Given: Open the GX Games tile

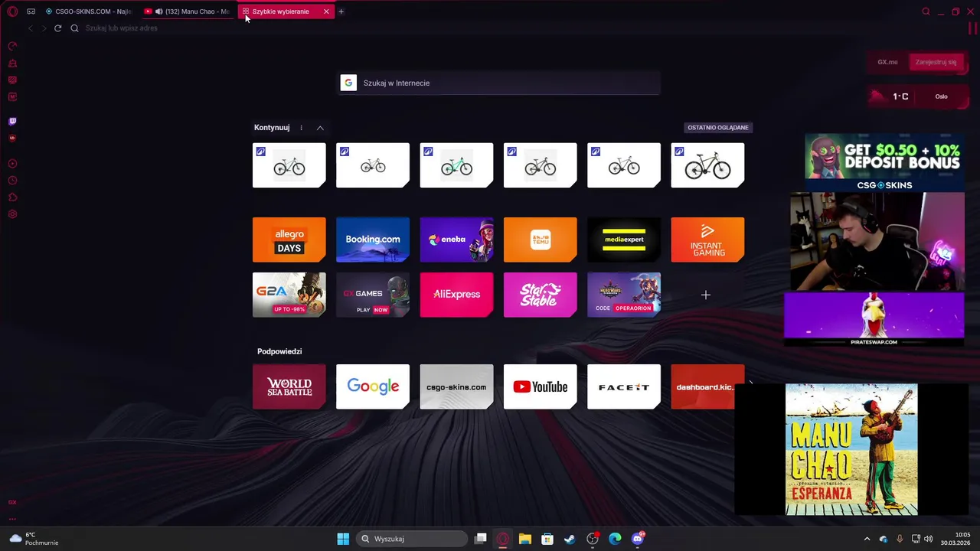Looking at the screenshot, I should tap(373, 295).
